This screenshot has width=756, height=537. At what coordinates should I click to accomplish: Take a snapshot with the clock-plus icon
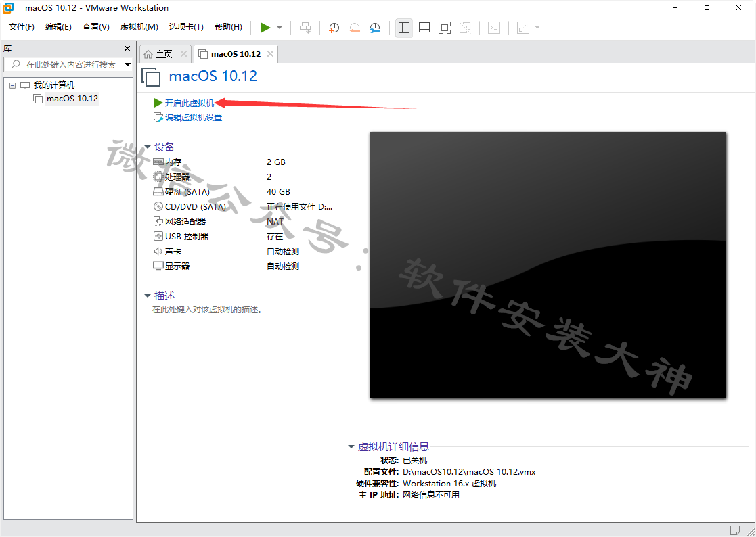coord(334,28)
